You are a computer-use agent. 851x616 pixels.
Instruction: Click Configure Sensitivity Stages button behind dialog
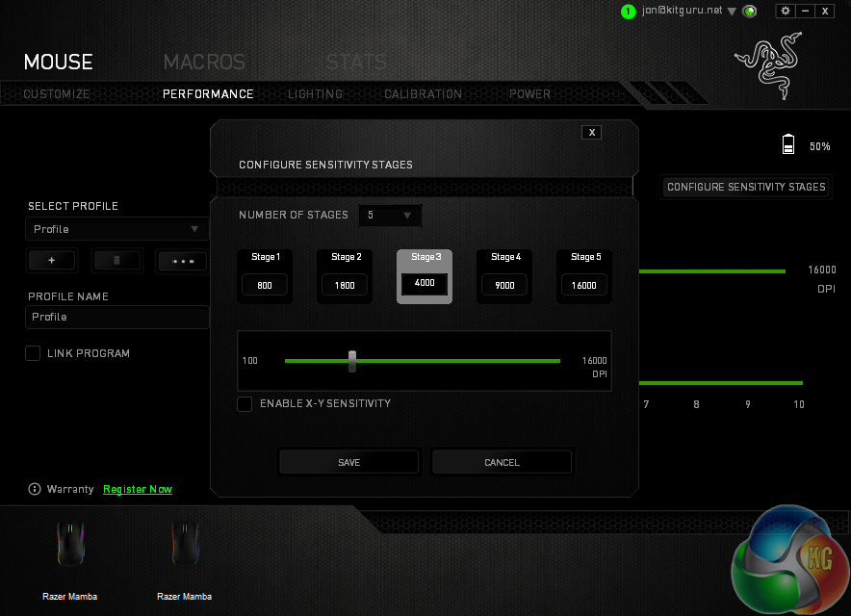tap(746, 188)
